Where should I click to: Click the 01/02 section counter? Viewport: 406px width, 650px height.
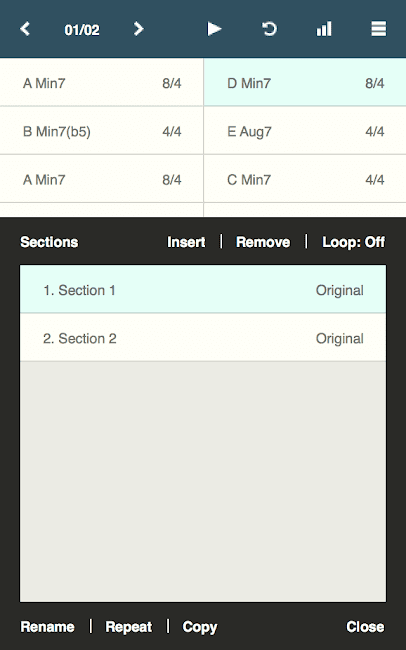click(x=82, y=30)
